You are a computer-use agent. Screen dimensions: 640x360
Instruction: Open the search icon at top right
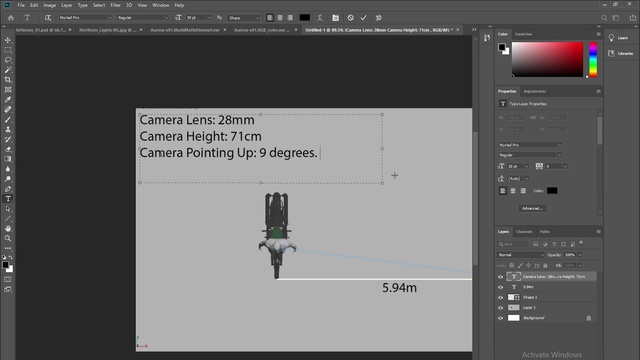pos(604,18)
